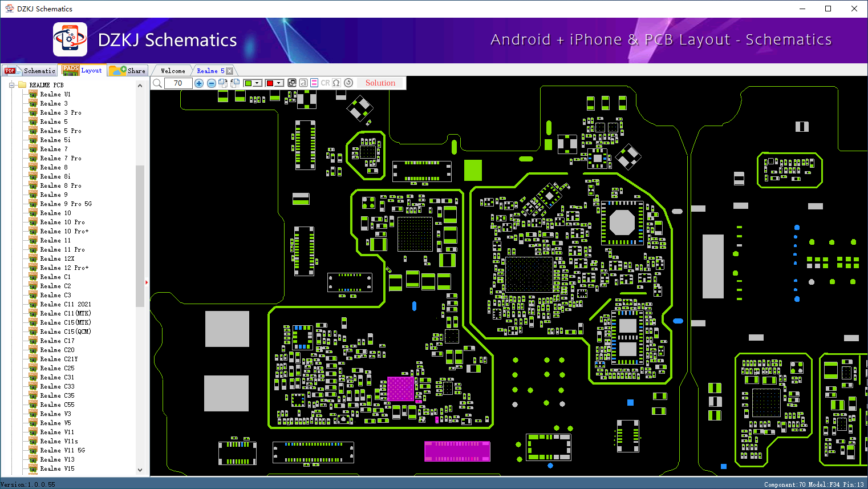
Task: Click the PADS icon beside Realme C35
Action: coord(33,395)
